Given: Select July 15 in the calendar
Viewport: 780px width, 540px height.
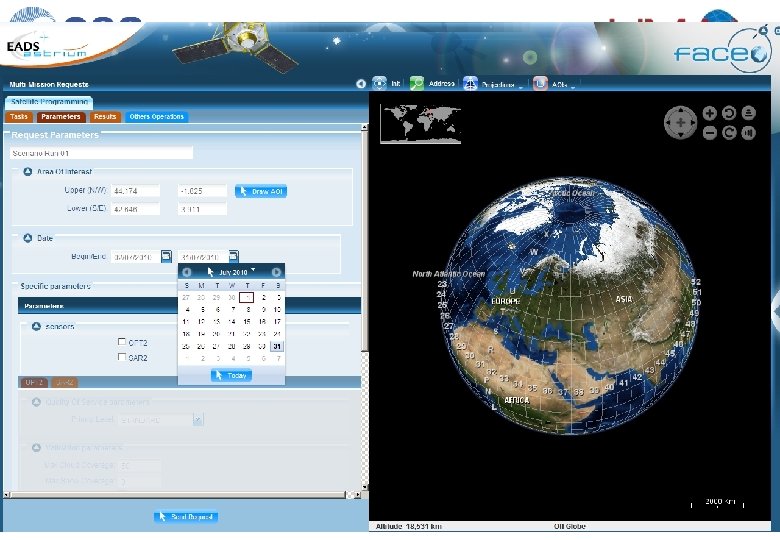Looking at the screenshot, I should tap(247, 321).
